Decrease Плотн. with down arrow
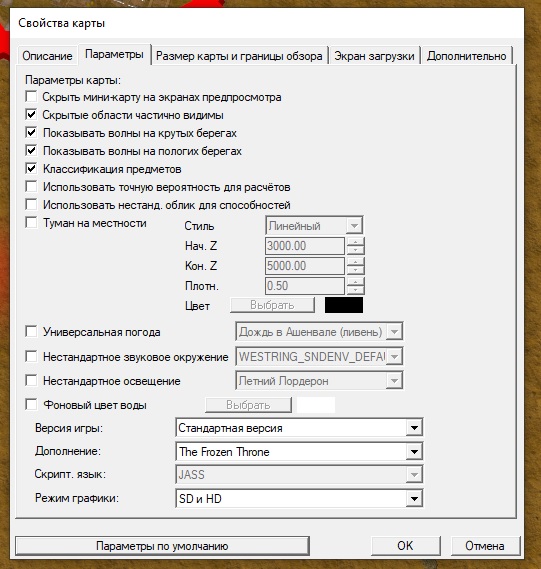 355,290
